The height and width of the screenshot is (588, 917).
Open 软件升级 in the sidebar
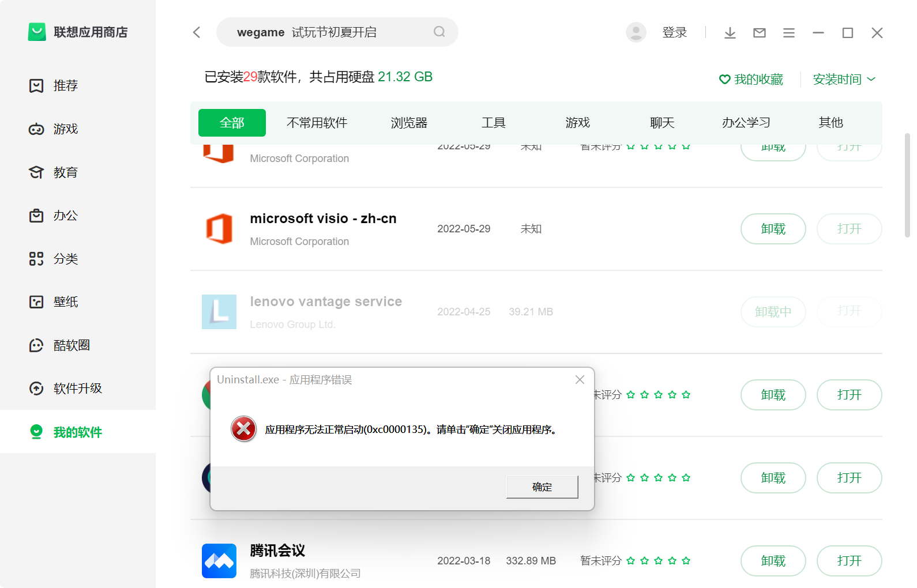78,389
